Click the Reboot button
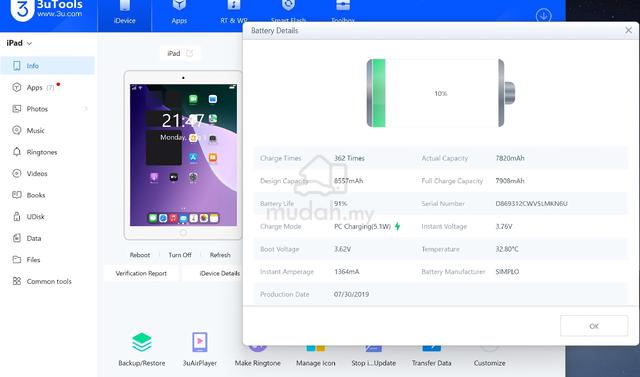The image size is (640, 377). (x=140, y=255)
